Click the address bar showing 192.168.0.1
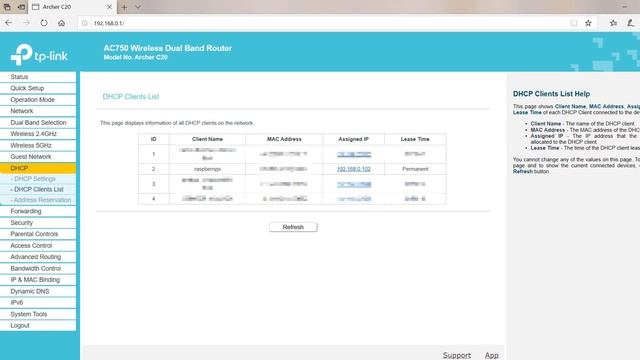The width and height of the screenshot is (640, 360). (327, 23)
